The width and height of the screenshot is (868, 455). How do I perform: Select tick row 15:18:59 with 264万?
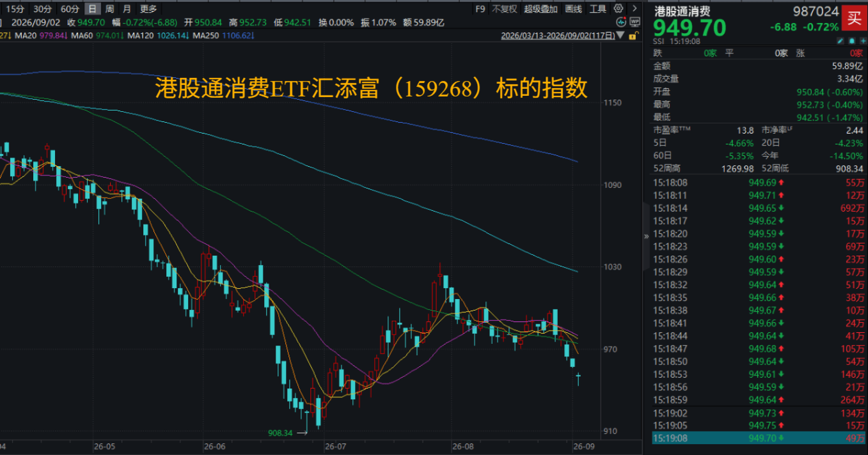click(759, 400)
